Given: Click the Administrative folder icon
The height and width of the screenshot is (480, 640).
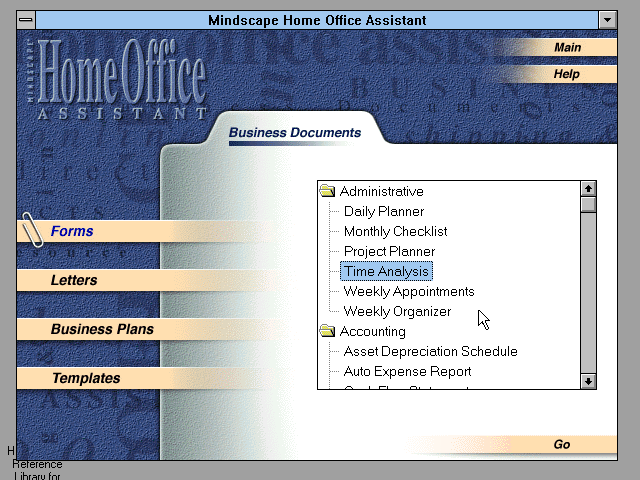Looking at the screenshot, I should point(327,191).
